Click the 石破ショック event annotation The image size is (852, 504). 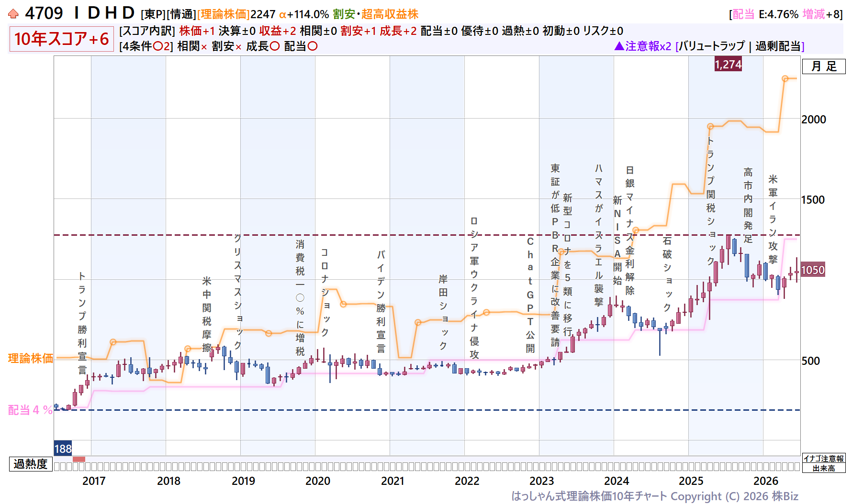[667, 274]
